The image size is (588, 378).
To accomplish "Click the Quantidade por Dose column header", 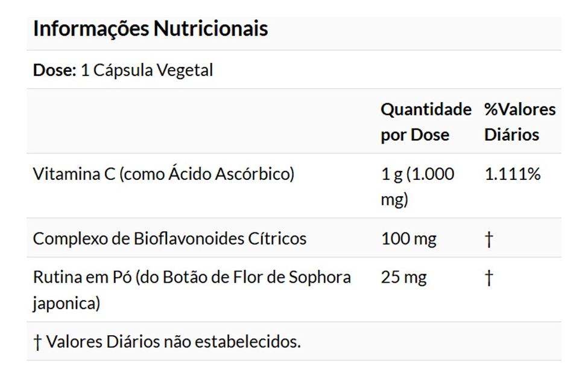I will [425, 122].
